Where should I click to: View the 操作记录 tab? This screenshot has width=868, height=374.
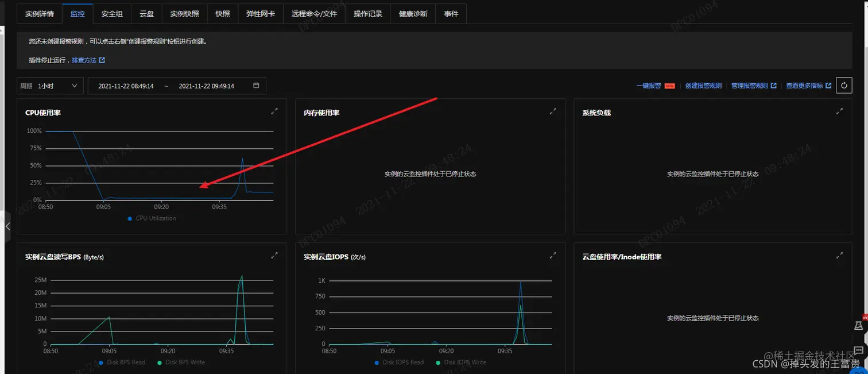pyautogui.click(x=368, y=14)
